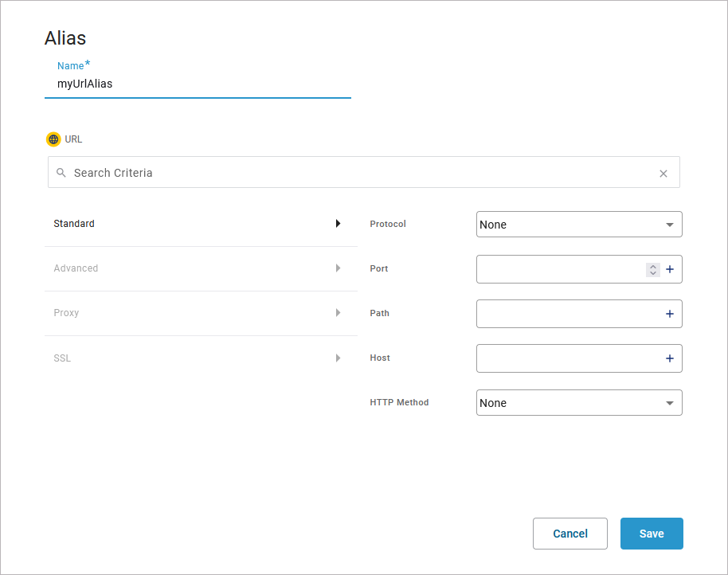Click the plus icon in Path field
This screenshot has width=728, height=575.
[x=669, y=314]
